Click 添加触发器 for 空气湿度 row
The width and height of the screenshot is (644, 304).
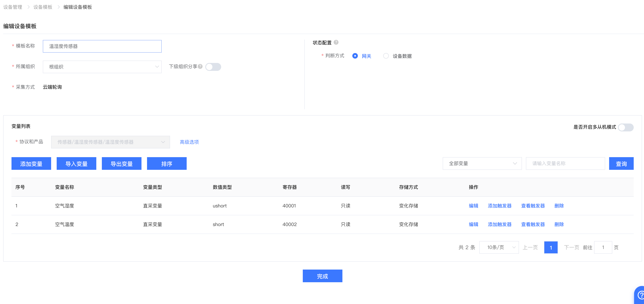[x=500, y=206]
